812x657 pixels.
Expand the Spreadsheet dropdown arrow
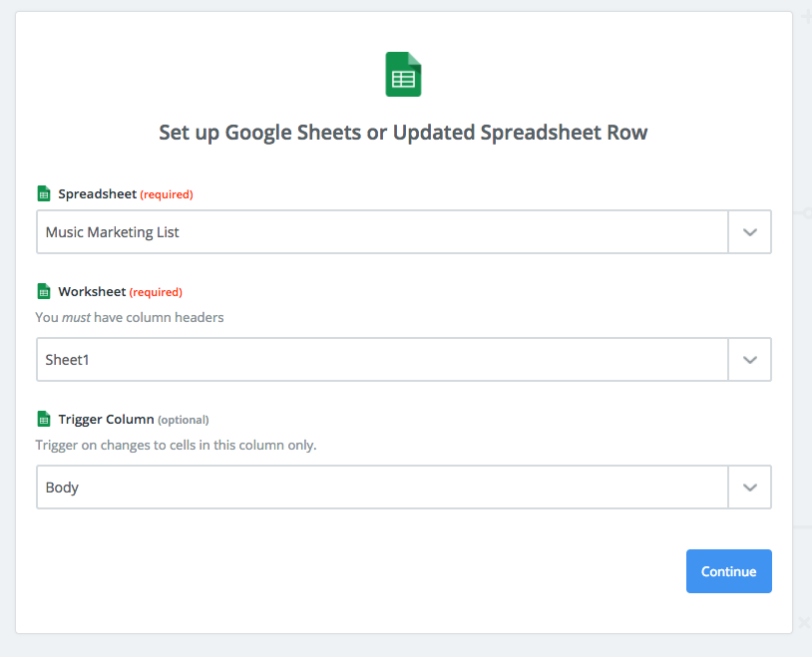[x=749, y=231]
